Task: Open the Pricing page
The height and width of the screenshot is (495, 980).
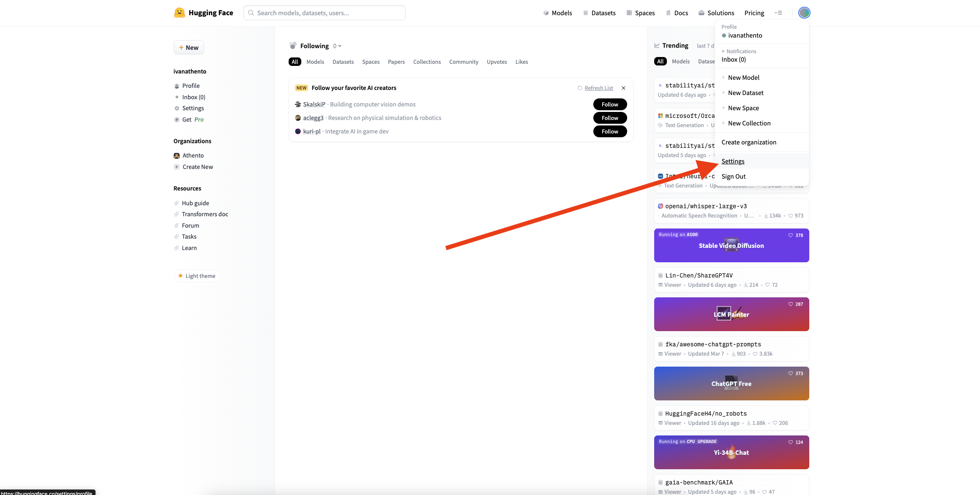Action: 754,13
